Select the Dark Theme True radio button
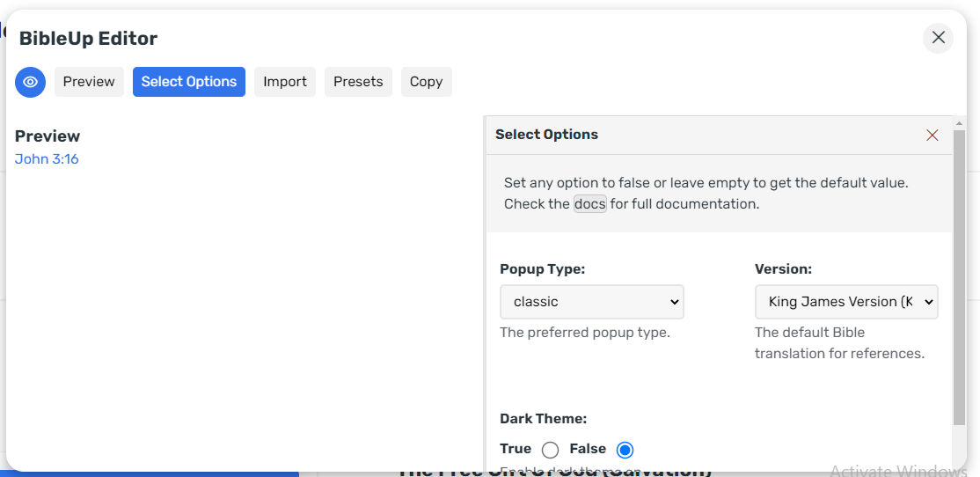The height and width of the screenshot is (477, 980). click(x=551, y=451)
